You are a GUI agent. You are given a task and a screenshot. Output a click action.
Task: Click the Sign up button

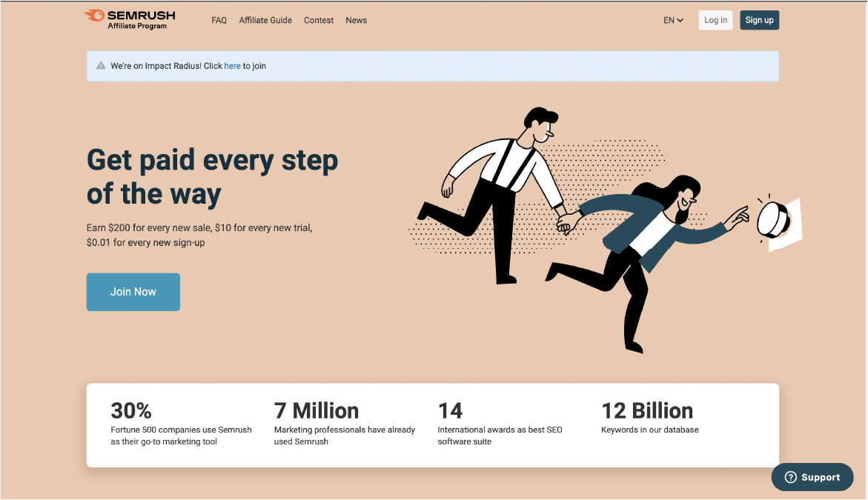pyautogui.click(x=760, y=21)
